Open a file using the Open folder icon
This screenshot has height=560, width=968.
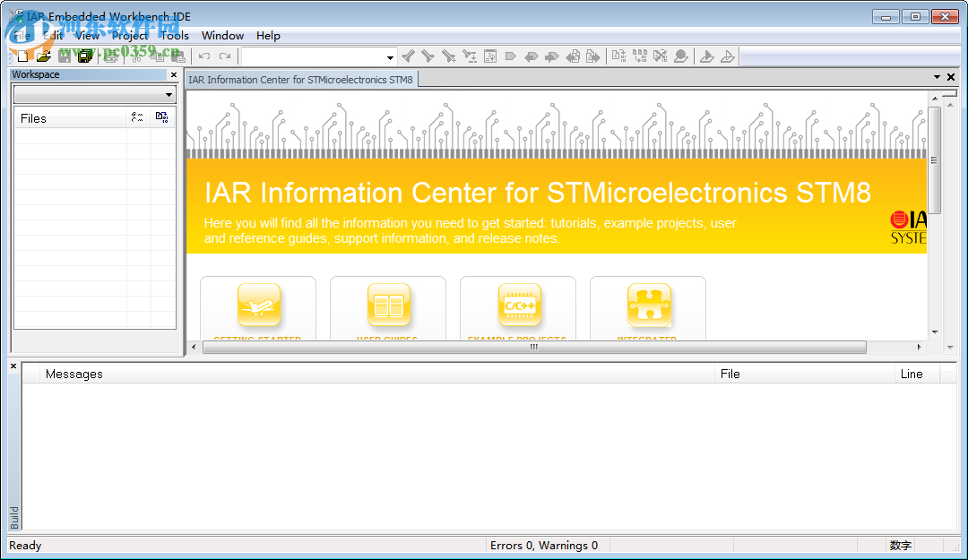[42, 56]
